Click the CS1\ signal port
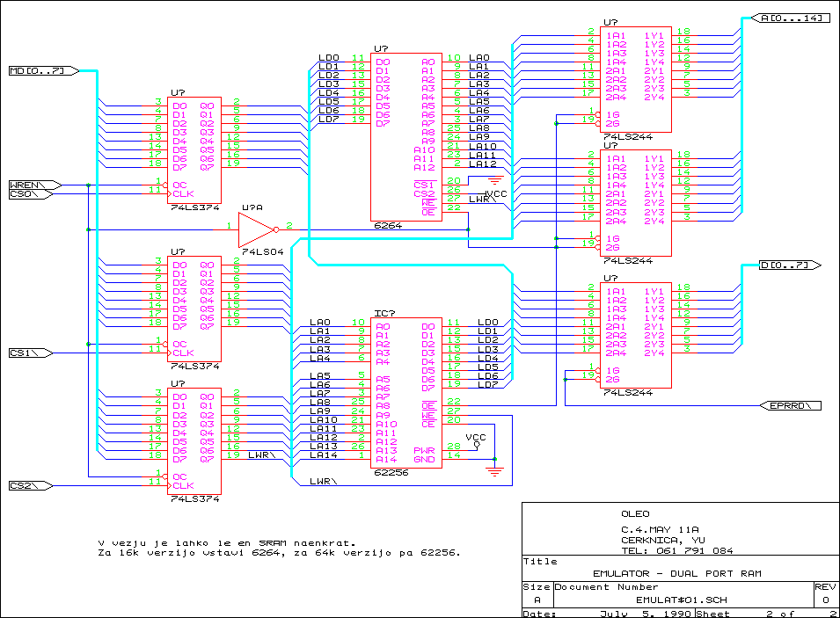Screen dimensions: 840x618 pyautogui.click(x=31, y=353)
